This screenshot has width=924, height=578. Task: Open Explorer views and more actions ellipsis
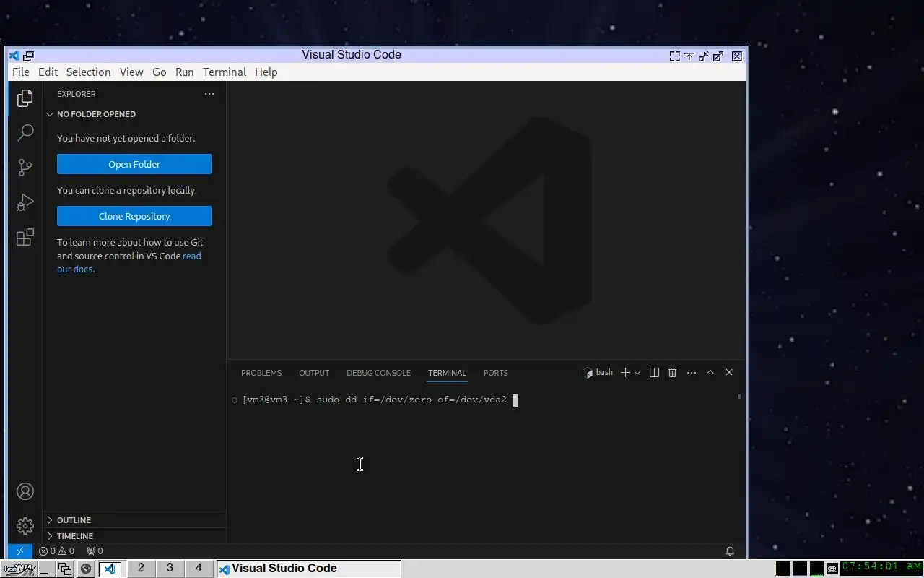coord(209,94)
